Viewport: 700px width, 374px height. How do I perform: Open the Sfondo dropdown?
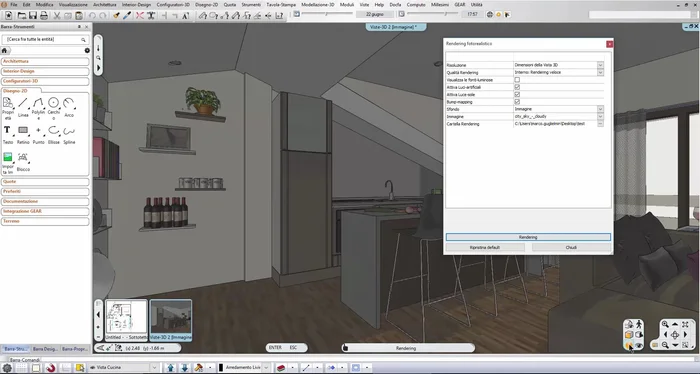600,109
